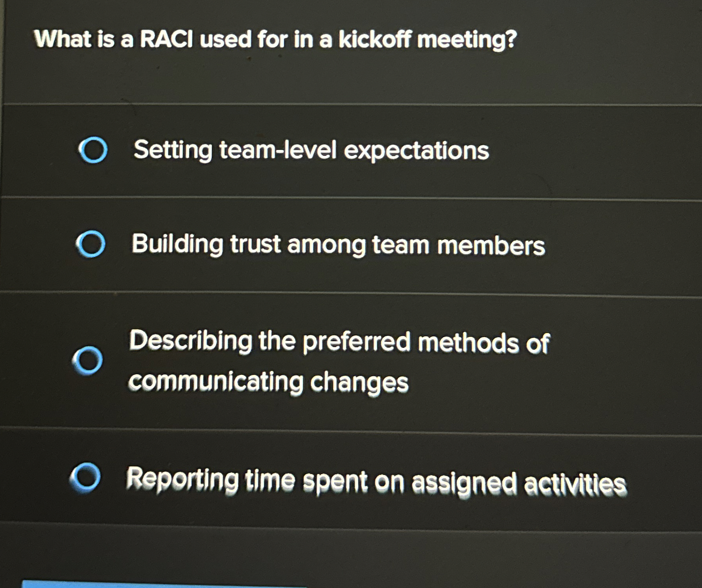Click the word "activities" in the last answer

575,483
